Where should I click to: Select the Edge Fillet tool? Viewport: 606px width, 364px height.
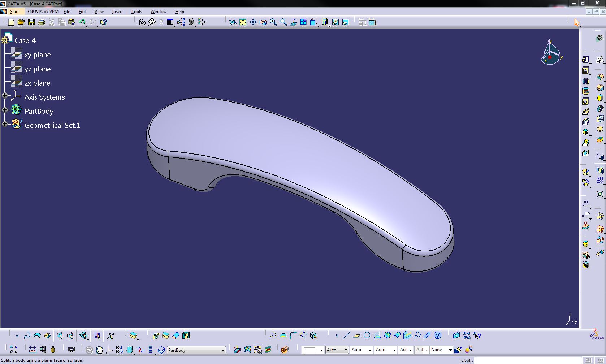[x=600, y=77]
